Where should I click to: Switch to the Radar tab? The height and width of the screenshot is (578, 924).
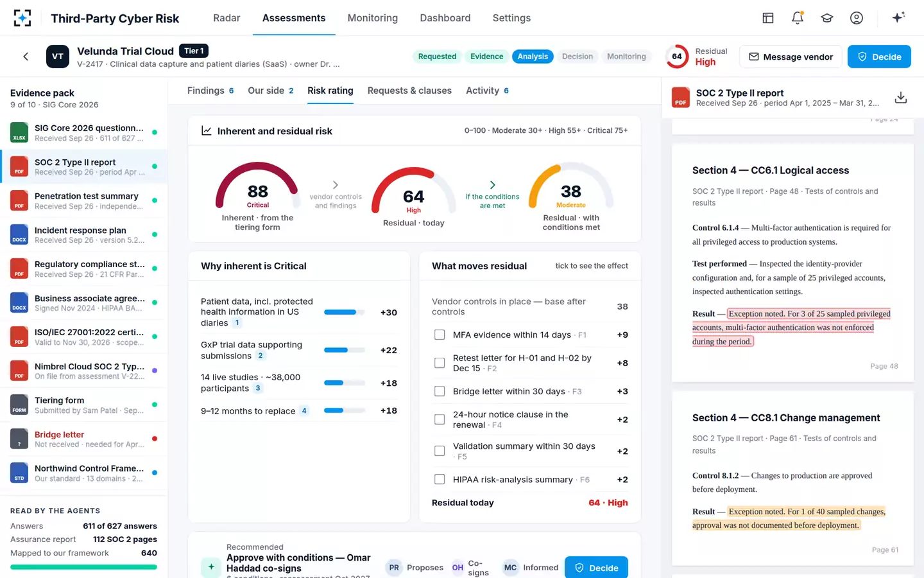(x=227, y=18)
